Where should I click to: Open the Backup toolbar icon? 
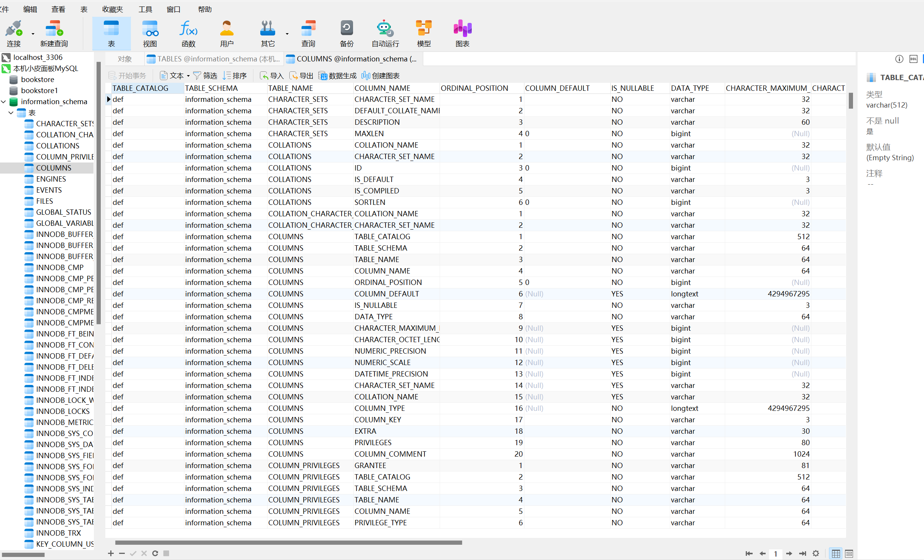pyautogui.click(x=347, y=29)
